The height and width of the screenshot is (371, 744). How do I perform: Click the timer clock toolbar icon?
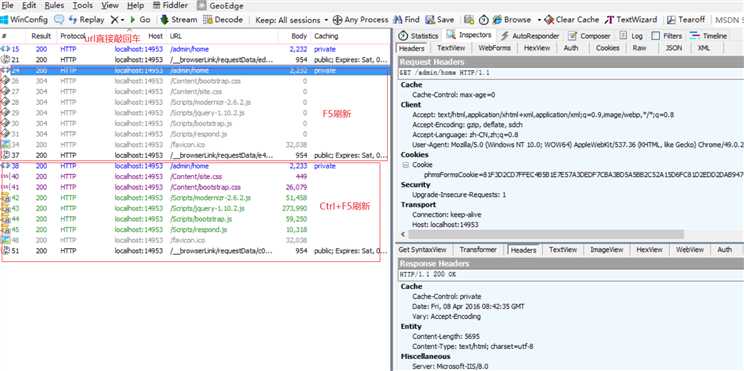[484, 19]
